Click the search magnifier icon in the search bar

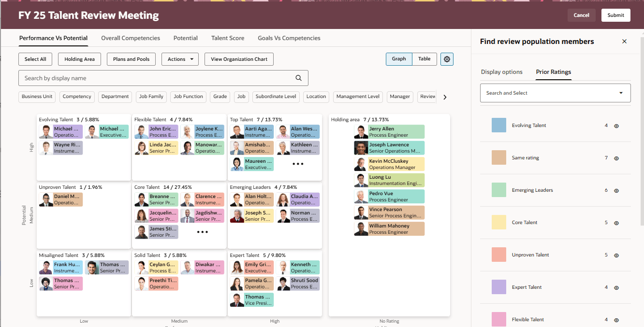pyautogui.click(x=298, y=77)
